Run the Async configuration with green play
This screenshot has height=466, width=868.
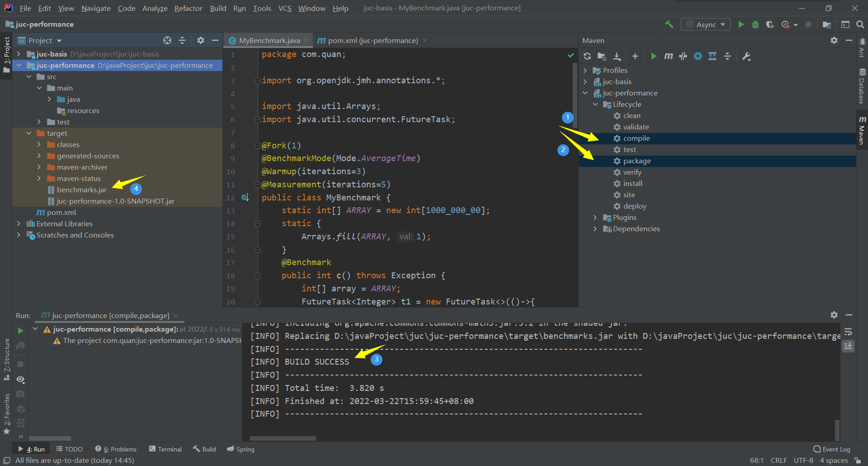(741, 24)
